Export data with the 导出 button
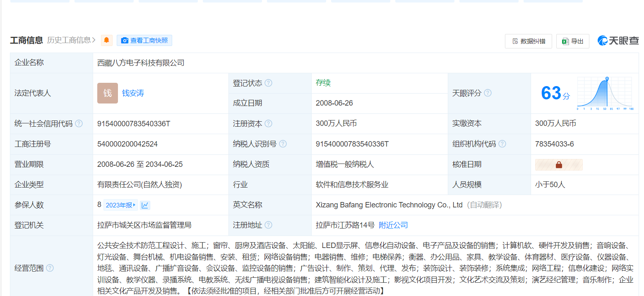Viewport: 644px width, 296px height. [x=572, y=41]
